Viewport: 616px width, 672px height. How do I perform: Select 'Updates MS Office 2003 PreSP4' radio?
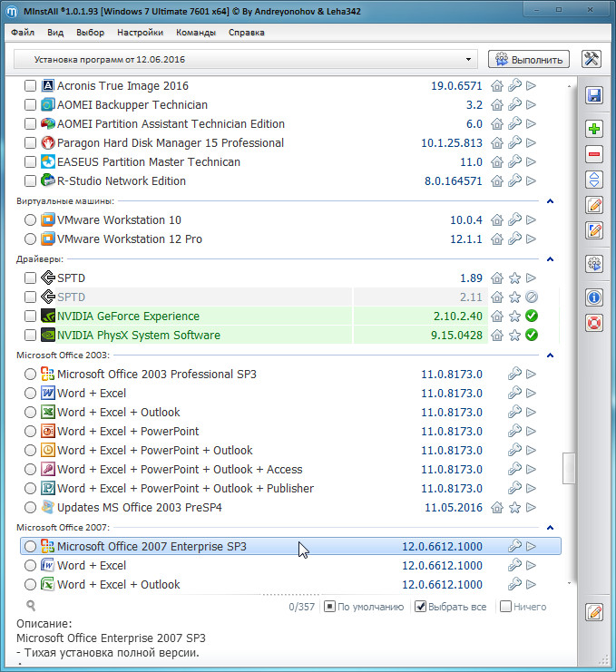click(30, 508)
